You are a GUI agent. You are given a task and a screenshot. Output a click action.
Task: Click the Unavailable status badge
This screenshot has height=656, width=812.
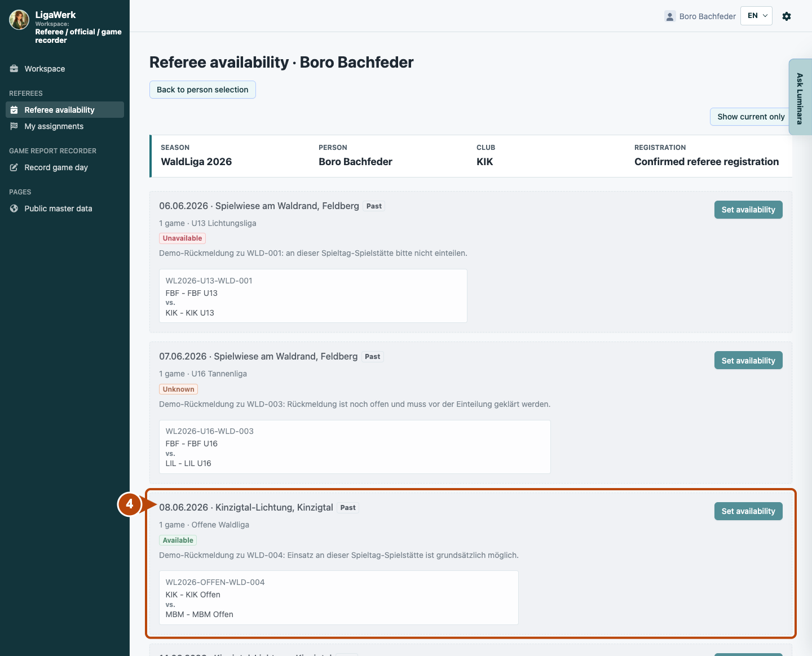[x=182, y=238]
